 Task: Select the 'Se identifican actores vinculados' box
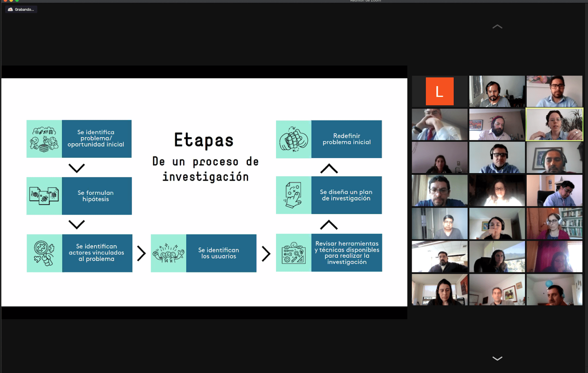[97, 253]
